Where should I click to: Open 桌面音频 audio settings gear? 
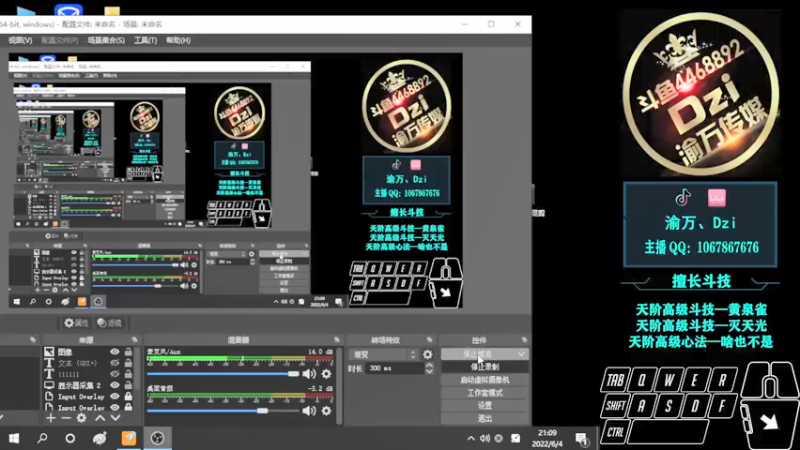point(327,411)
